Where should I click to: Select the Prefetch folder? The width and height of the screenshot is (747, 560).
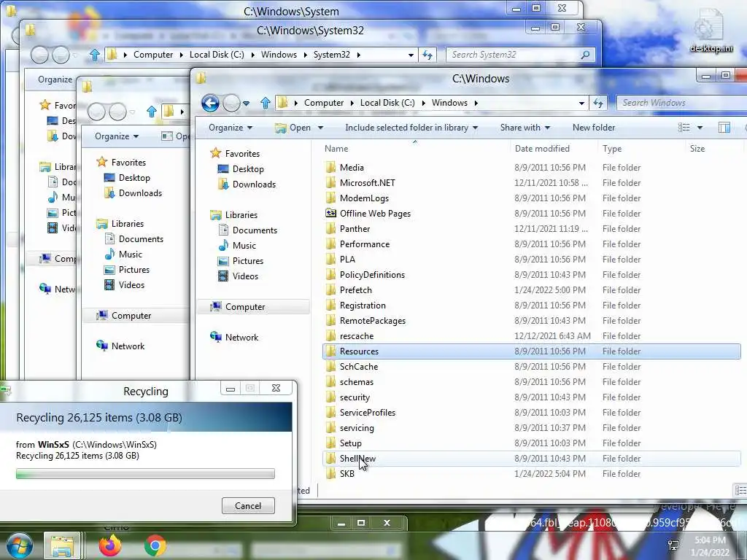point(355,290)
